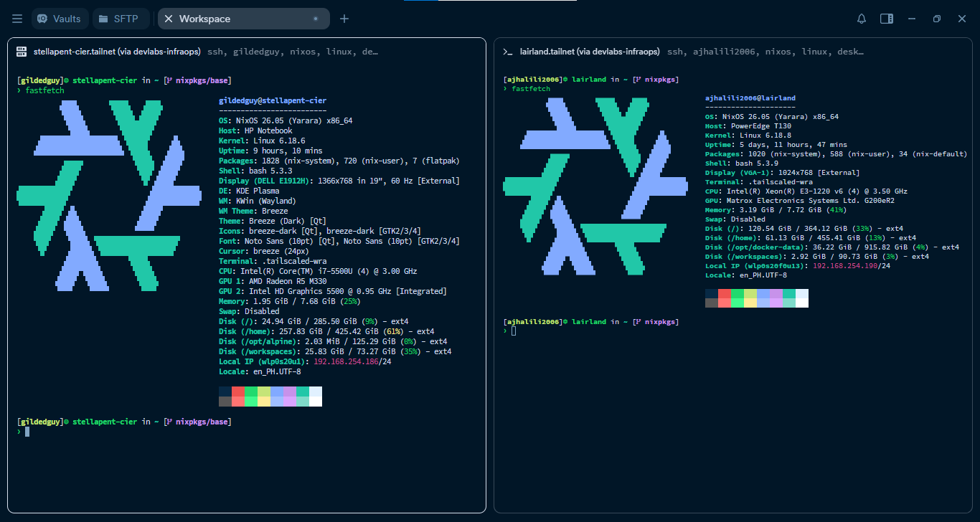Select the Workspace tab label

[205, 19]
